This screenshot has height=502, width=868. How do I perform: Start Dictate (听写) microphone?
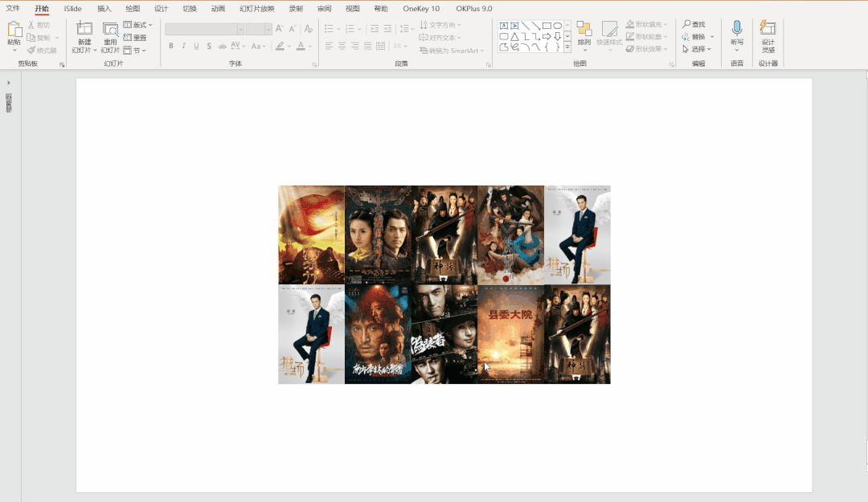point(737,28)
